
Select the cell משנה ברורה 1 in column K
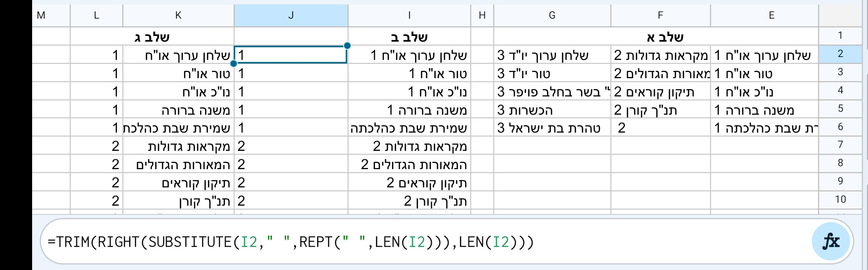[x=179, y=110]
